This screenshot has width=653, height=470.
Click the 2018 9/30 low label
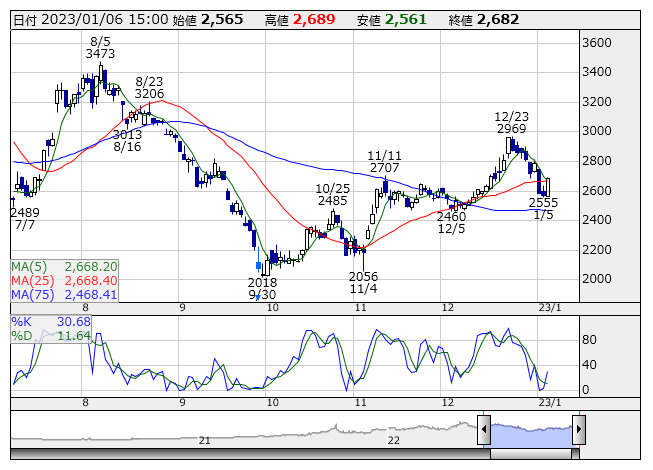[x=262, y=288]
